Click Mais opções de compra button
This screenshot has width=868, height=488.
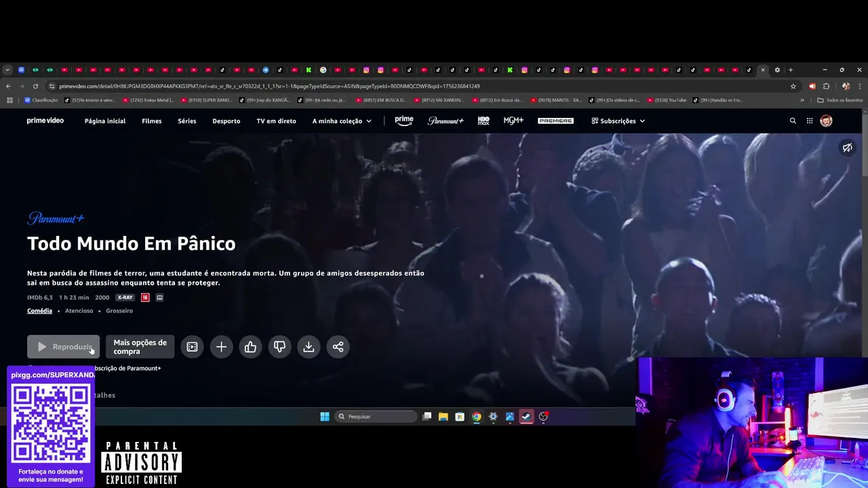140,347
